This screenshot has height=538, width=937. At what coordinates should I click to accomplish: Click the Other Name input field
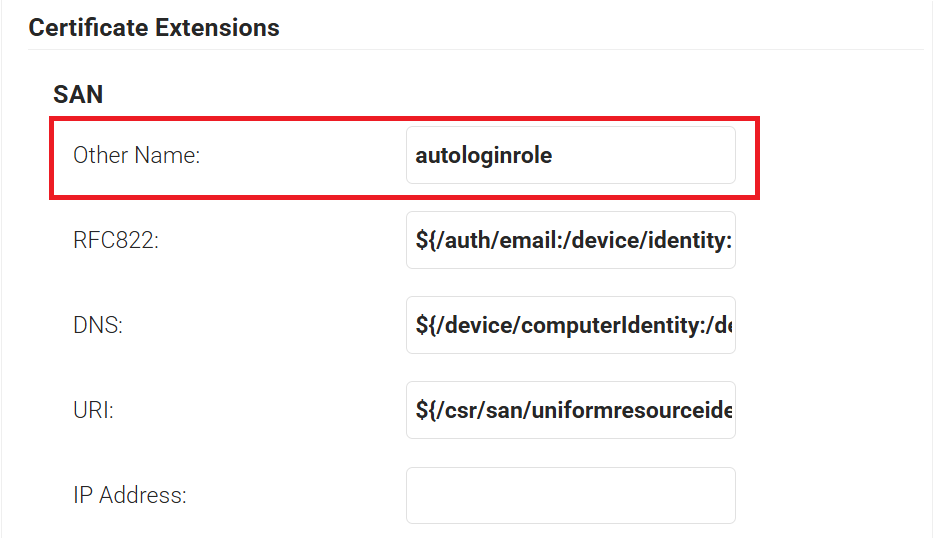(570, 155)
